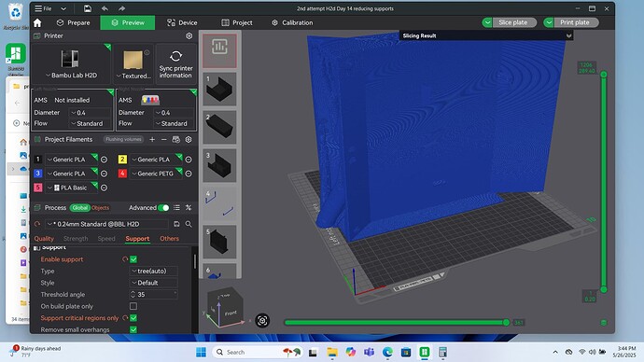Viewport: 644px width, 362px height.
Task: Open the Bambu Lab H2D printer dropdown
Action: [71, 76]
